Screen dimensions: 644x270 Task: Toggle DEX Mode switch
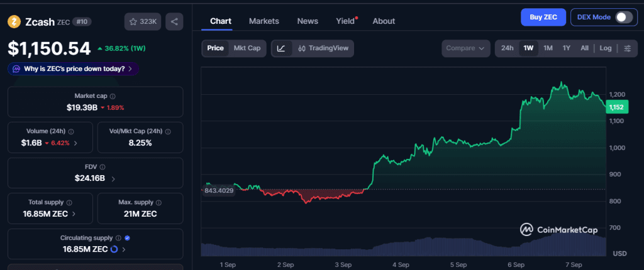(x=623, y=17)
